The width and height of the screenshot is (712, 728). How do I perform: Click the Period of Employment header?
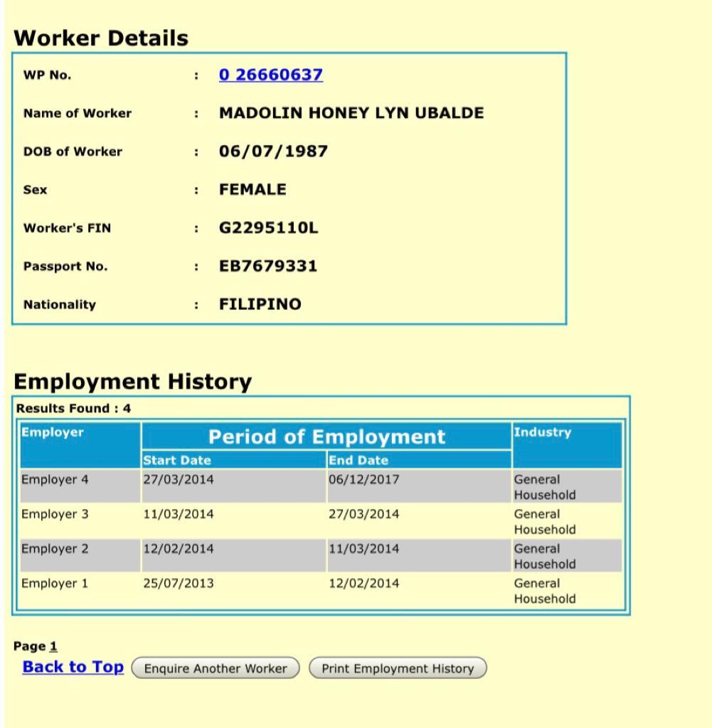[x=326, y=437]
